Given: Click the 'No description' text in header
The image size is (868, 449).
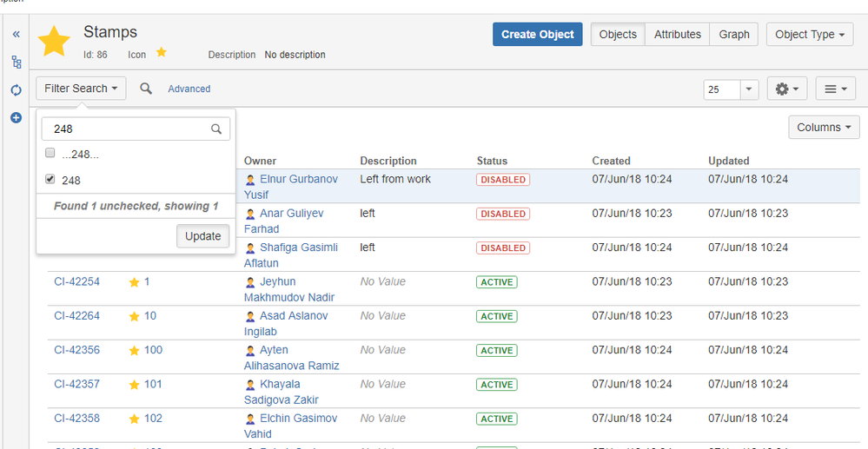Looking at the screenshot, I should (295, 55).
